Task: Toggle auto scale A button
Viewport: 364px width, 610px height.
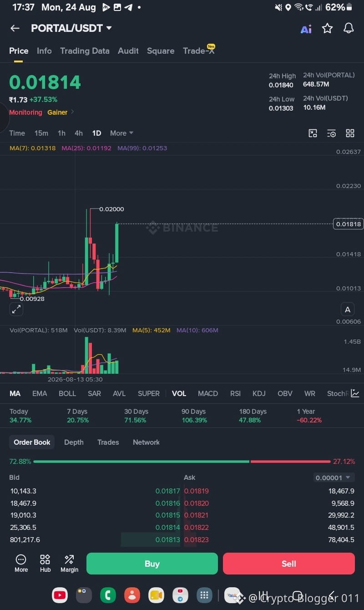Action: tap(348, 310)
